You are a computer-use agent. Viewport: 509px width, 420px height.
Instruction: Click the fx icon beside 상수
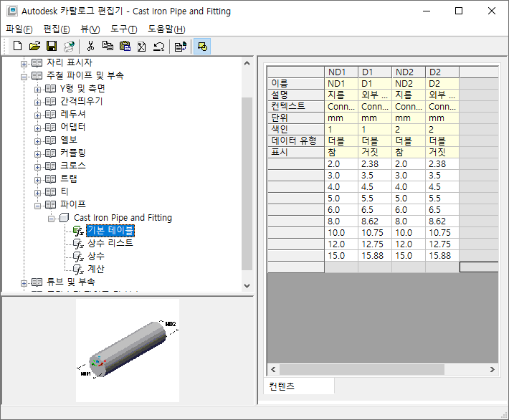78,257
